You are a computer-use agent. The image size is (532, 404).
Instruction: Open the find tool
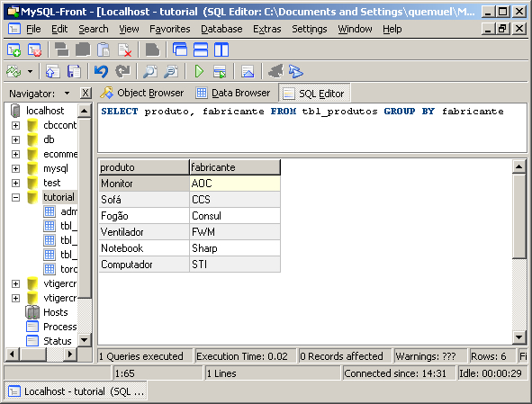coord(150,72)
